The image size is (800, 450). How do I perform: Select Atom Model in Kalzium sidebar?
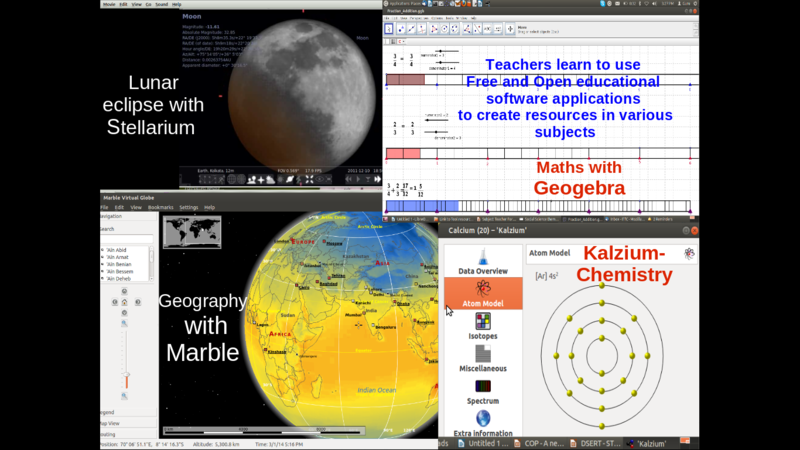(x=483, y=293)
